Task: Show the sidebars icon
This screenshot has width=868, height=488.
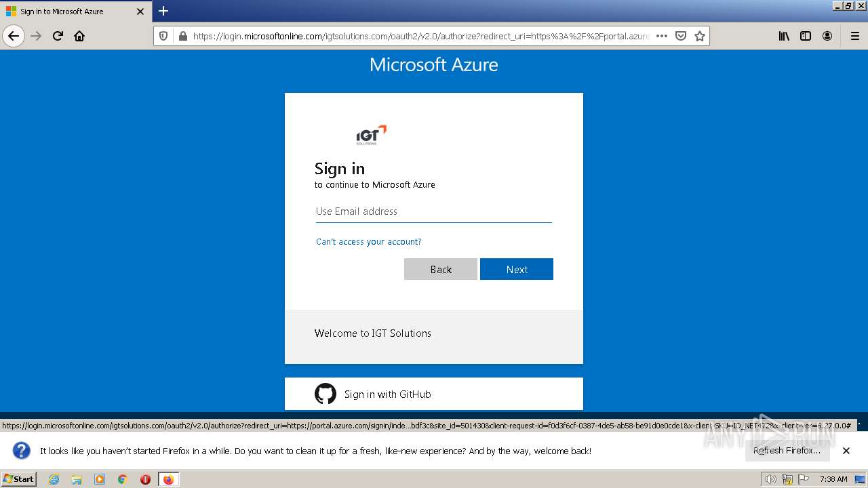Action: click(x=806, y=36)
